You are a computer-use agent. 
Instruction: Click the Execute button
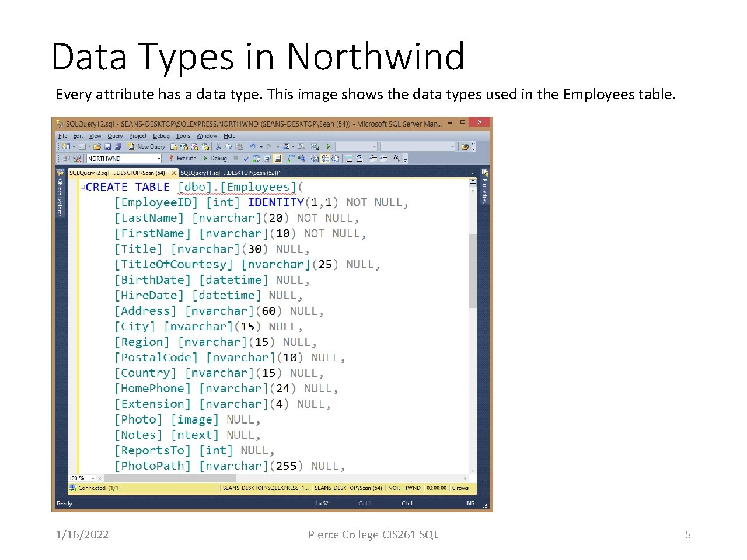183,159
